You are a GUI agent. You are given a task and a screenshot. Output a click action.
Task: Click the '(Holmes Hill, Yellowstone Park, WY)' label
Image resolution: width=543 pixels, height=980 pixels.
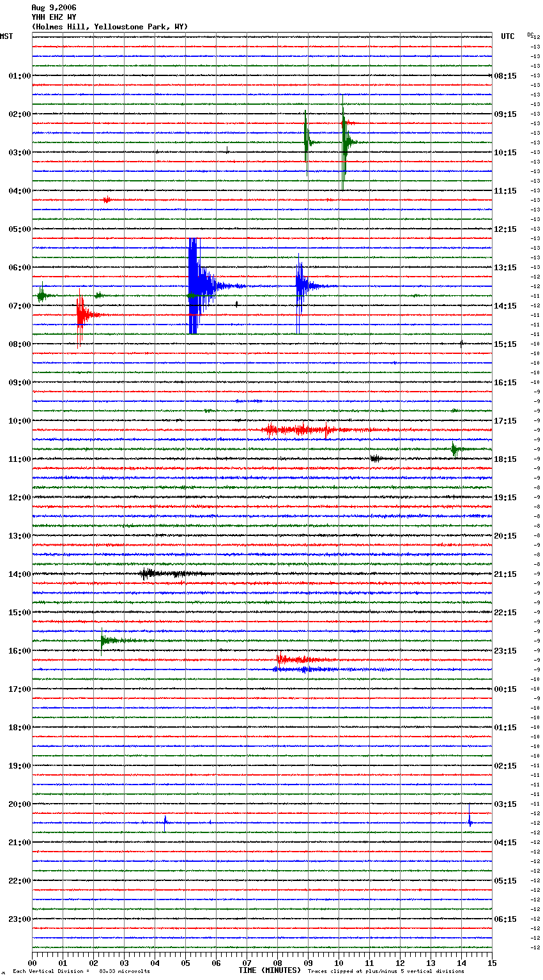109,27
